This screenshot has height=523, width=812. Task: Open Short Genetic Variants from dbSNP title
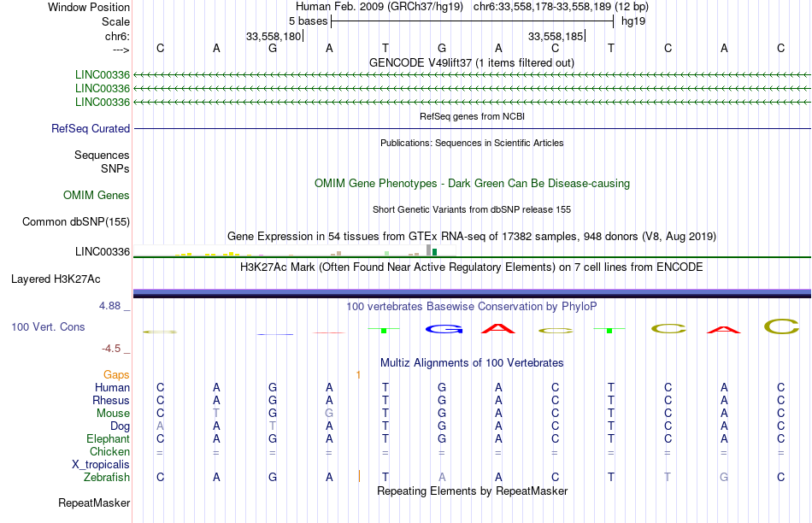click(472, 209)
